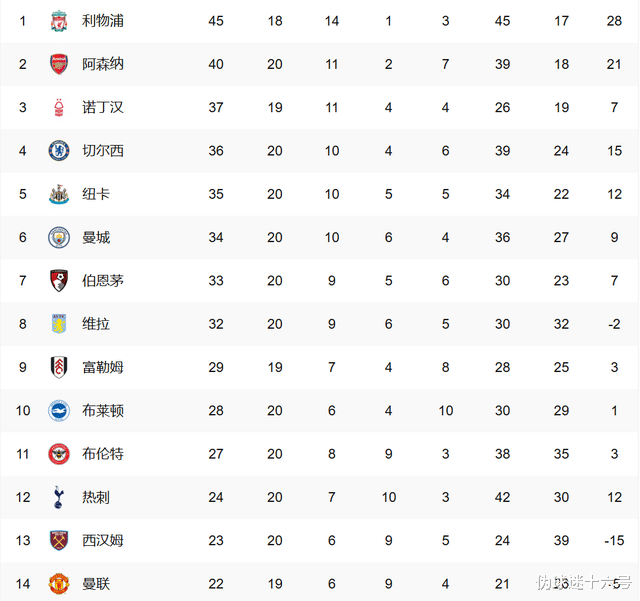This screenshot has width=640, height=601.
Task: Click the Tottenham Hotspur crest icon
Action: click(59, 497)
